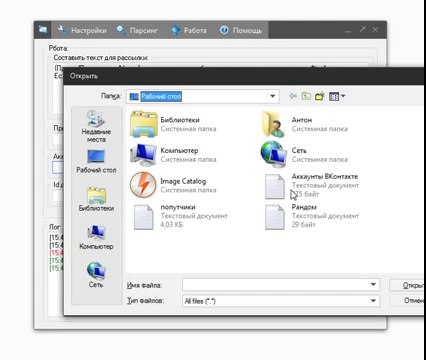
Task: Select the Рандом document icon
Action: 274,217
